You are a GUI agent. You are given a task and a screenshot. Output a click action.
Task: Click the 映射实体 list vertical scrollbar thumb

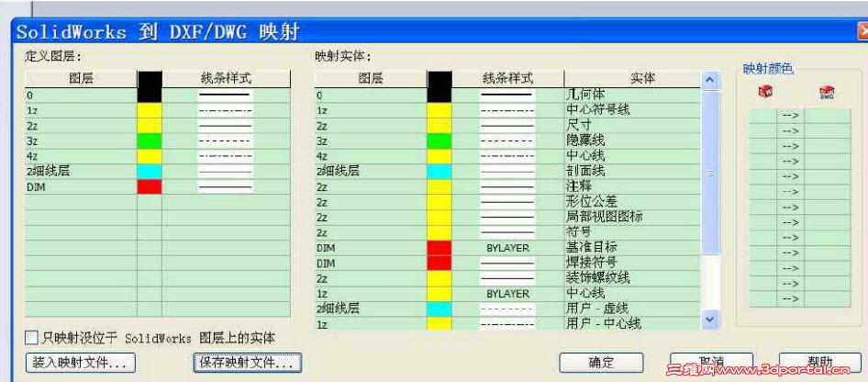pyautogui.click(x=711, y=173)
